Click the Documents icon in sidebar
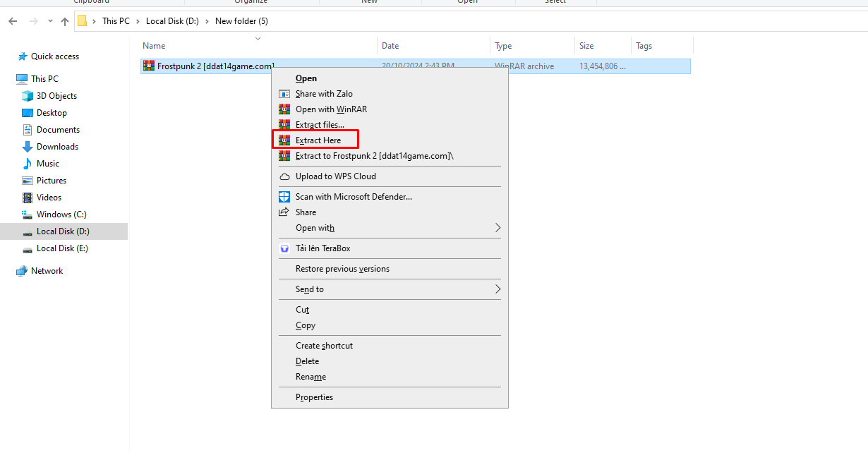Image resolution: width=868 pixels, height=453 pixels. [x=28, y=130]
